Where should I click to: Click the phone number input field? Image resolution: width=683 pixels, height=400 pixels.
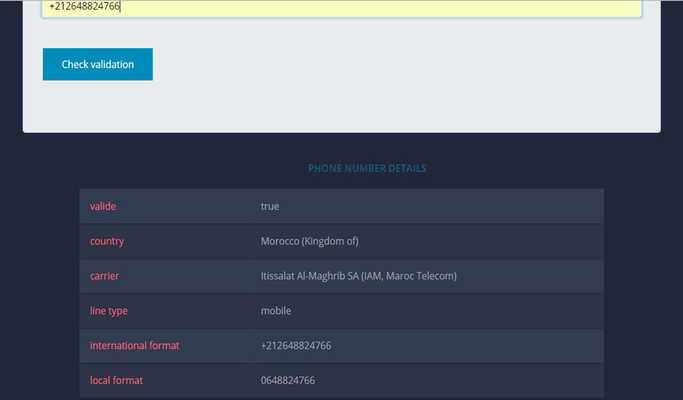coord(340,7)
